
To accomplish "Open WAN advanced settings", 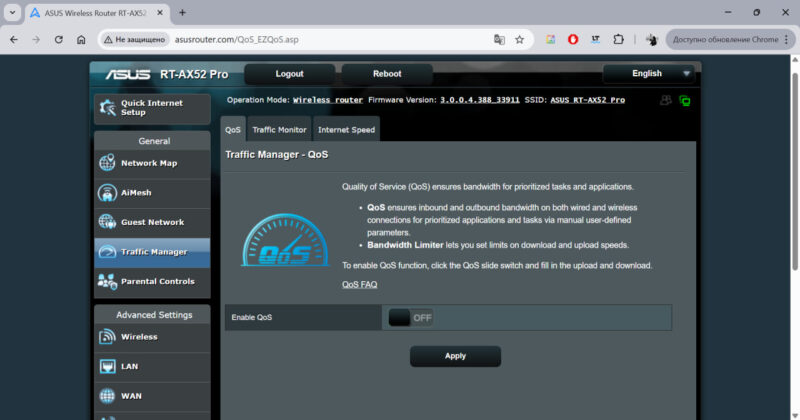I will 152,396.
